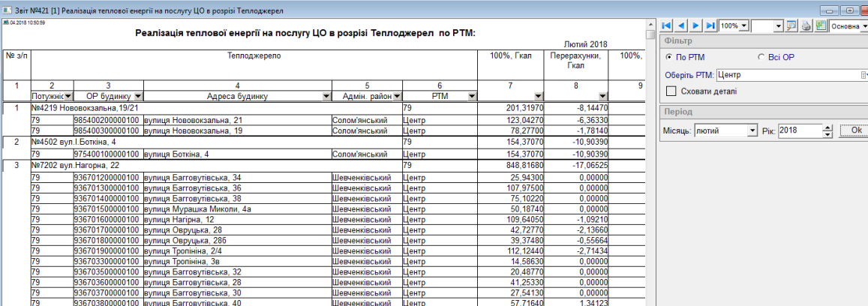868x306 pixels.
Task: Open the 100% zoom dropdown
Action: pos(743,25)
